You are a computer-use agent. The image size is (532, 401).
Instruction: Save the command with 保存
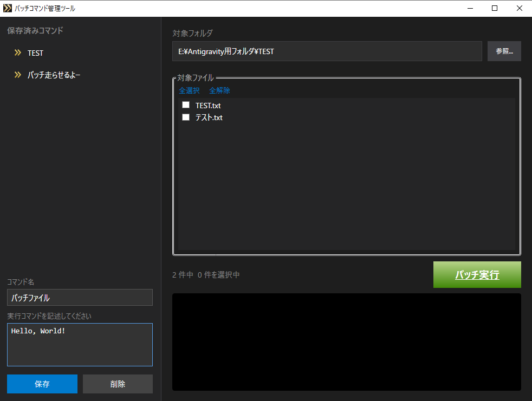(42, 384)
